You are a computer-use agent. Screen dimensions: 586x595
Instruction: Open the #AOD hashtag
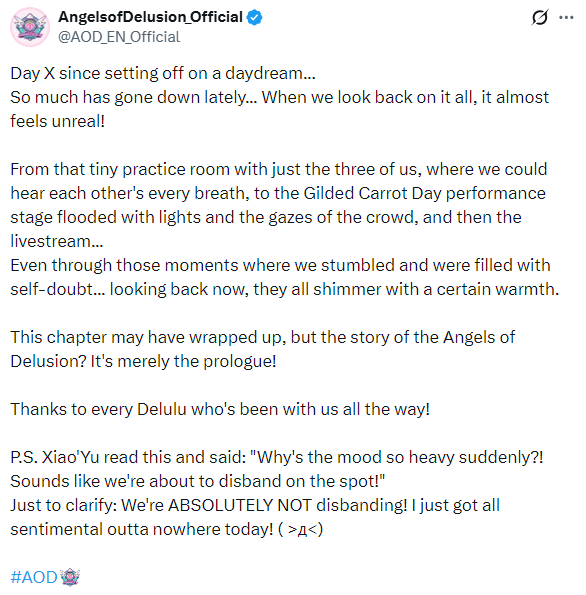click(x=34, y=577)
